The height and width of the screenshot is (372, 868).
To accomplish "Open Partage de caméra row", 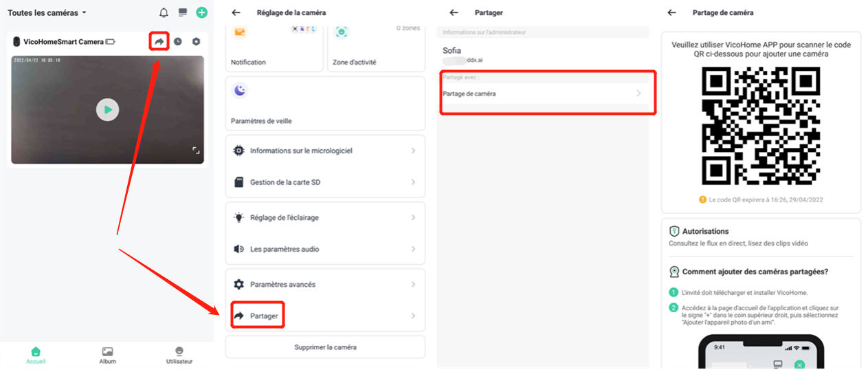I will point(543,94).
